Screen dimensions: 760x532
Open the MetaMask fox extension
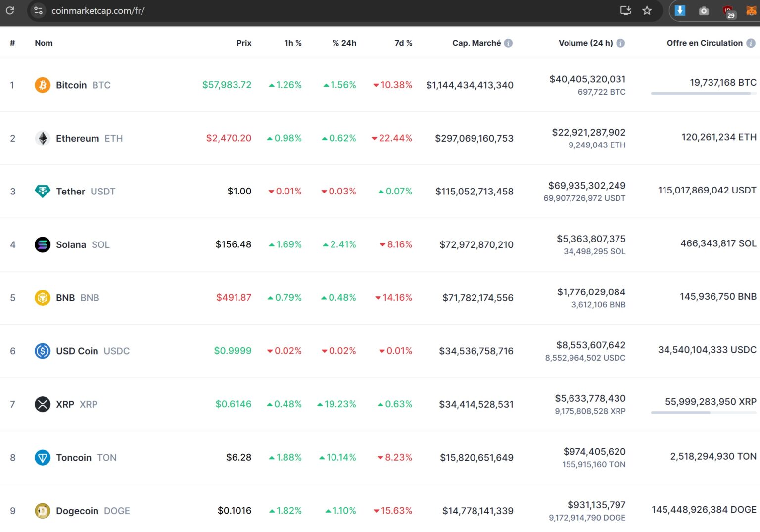coord(751,11)
